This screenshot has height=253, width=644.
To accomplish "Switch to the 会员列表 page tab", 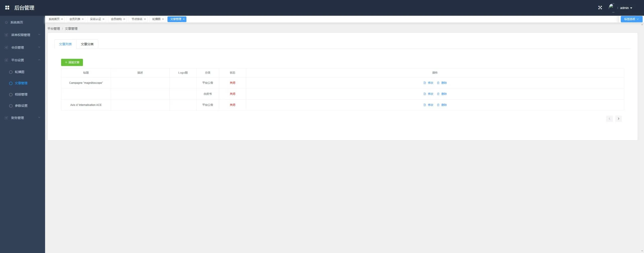I will 75,19.
